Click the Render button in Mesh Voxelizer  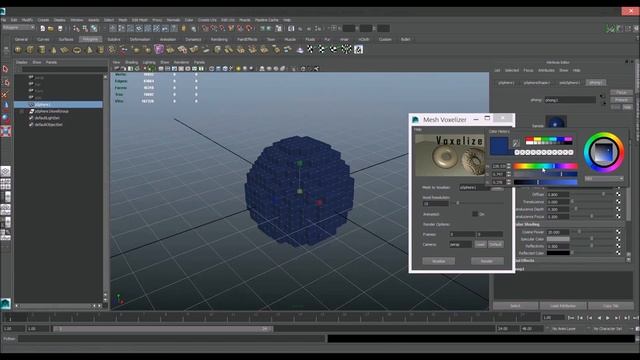click(487, 261)
